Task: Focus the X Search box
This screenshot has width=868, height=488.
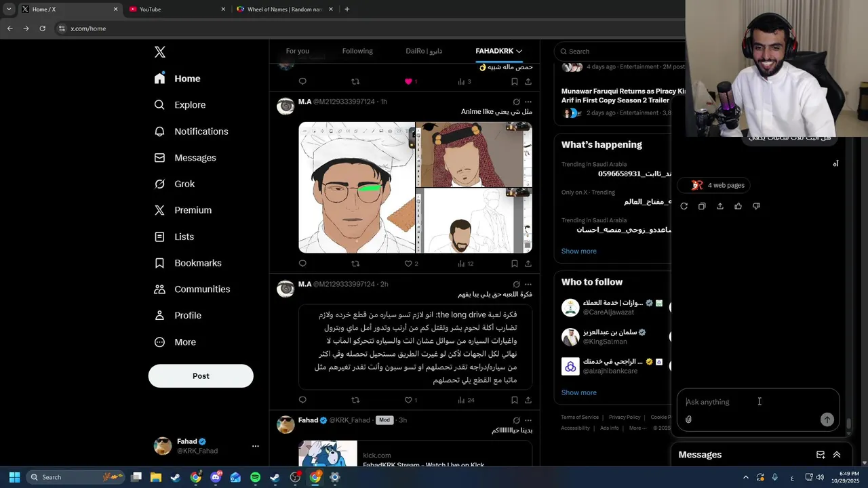Action: (x=620, y=52)
